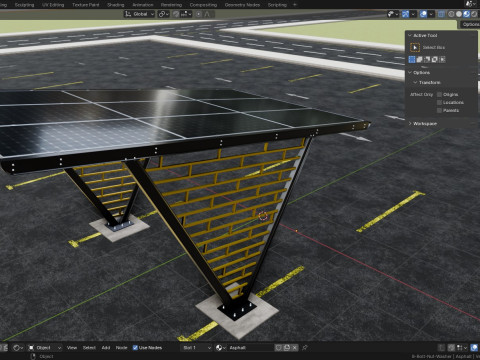Open the Slot 1 material slot dropdown

(197, 348)
